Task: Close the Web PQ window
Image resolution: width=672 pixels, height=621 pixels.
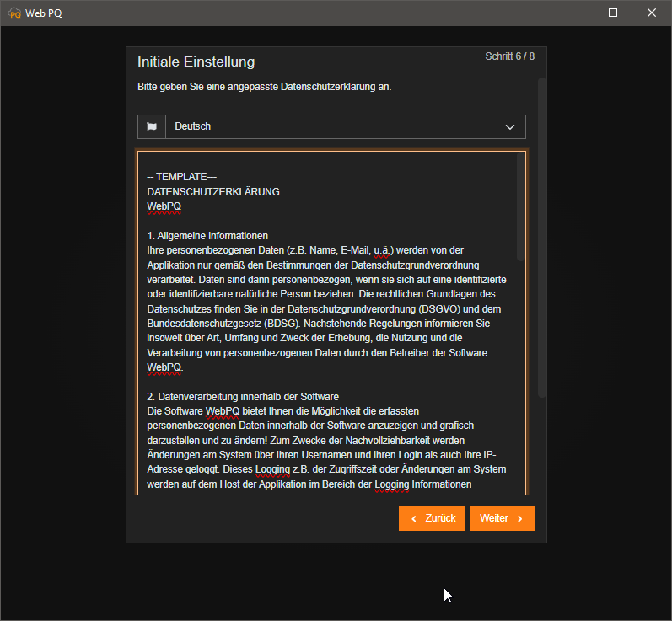Action: [652, 13]
